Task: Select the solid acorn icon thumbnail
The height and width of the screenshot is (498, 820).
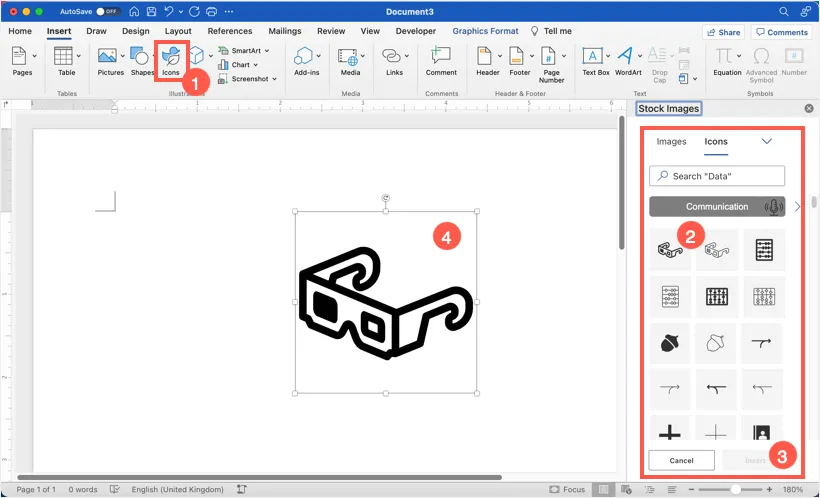Action: click(x=669, y=343)
